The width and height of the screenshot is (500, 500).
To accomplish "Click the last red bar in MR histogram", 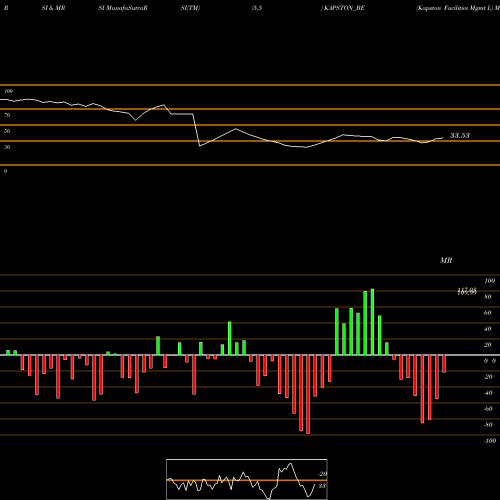I will coord(444,364).
